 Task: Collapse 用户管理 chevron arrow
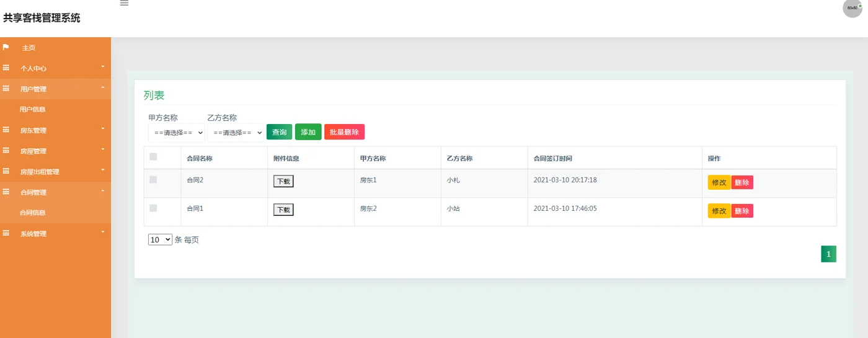point(103,87)
